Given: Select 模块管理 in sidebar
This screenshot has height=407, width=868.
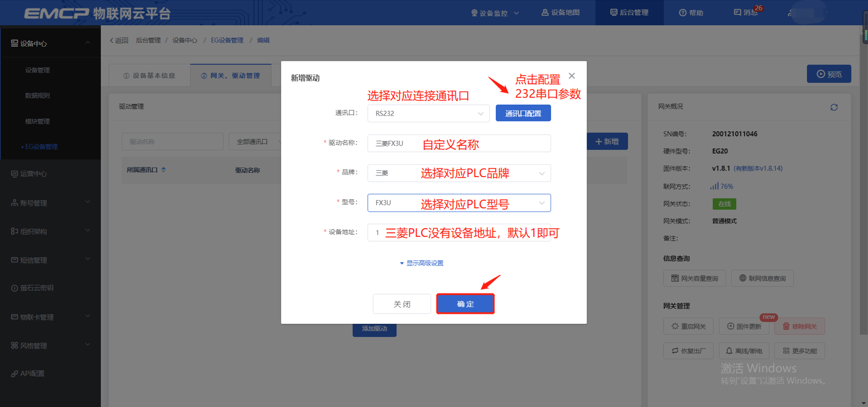Looking at the screenshot, I should coord(38,121).
